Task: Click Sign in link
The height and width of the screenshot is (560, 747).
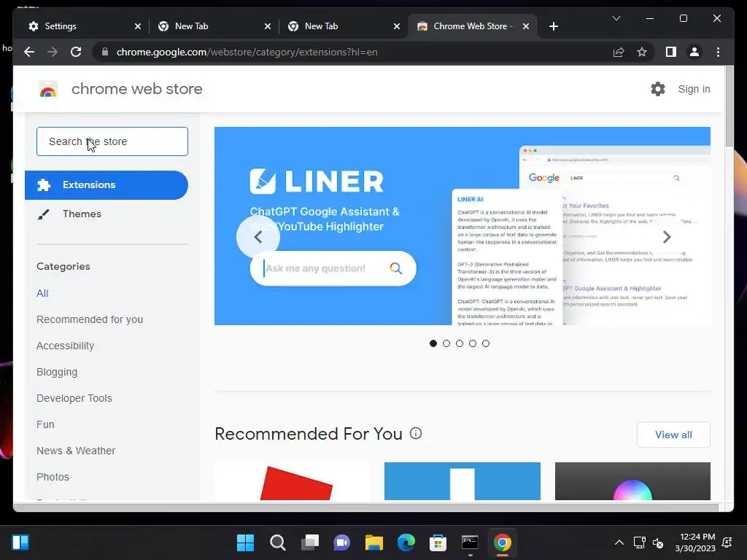Action: coord(694,89)
